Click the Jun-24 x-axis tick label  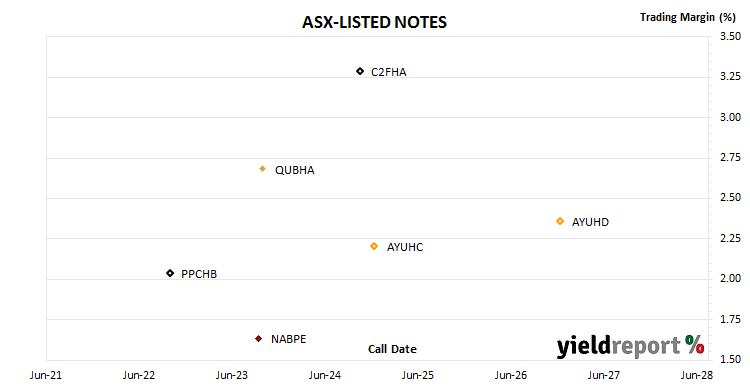(x=325, y=375)
